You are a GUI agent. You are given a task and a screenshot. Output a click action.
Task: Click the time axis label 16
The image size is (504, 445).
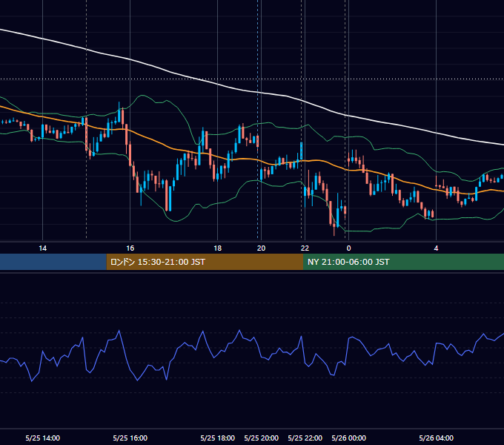click(x=130, y=248)
